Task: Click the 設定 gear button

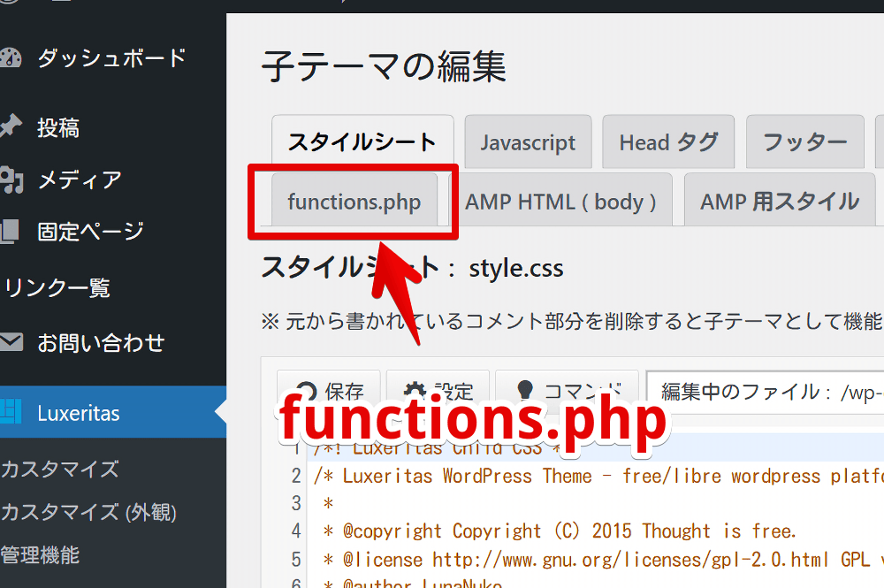Action: point(438,390)
